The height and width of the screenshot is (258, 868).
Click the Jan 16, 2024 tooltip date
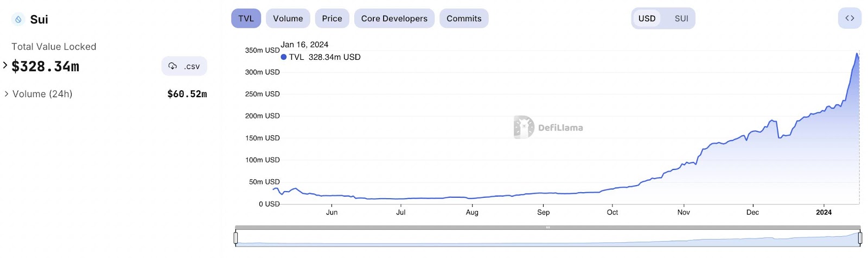coord(304,45)
